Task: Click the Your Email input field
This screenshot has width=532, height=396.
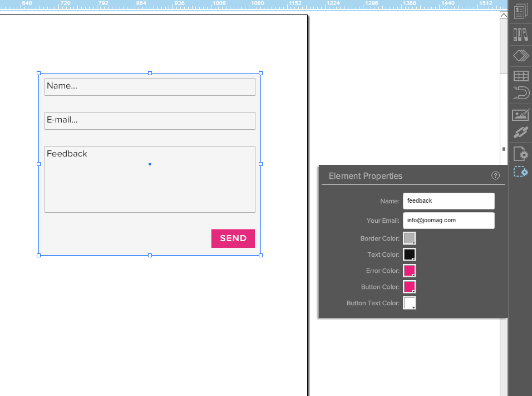Action: click(x=448, y=221)
